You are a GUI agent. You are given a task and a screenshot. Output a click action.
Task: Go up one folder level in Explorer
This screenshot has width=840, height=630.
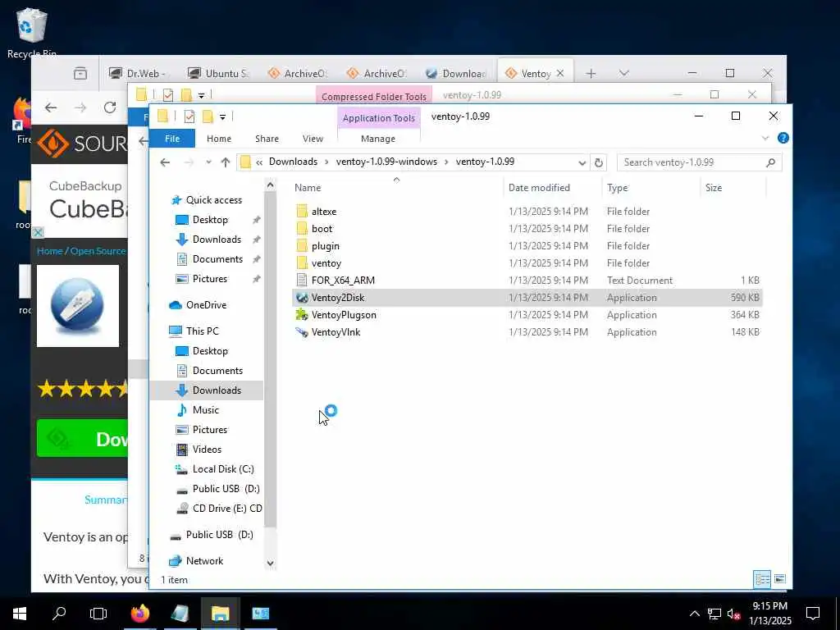(x=226, y=162)
